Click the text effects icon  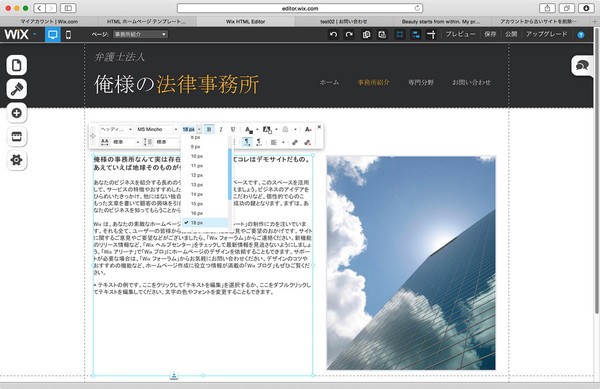click(x=285, y=130)
